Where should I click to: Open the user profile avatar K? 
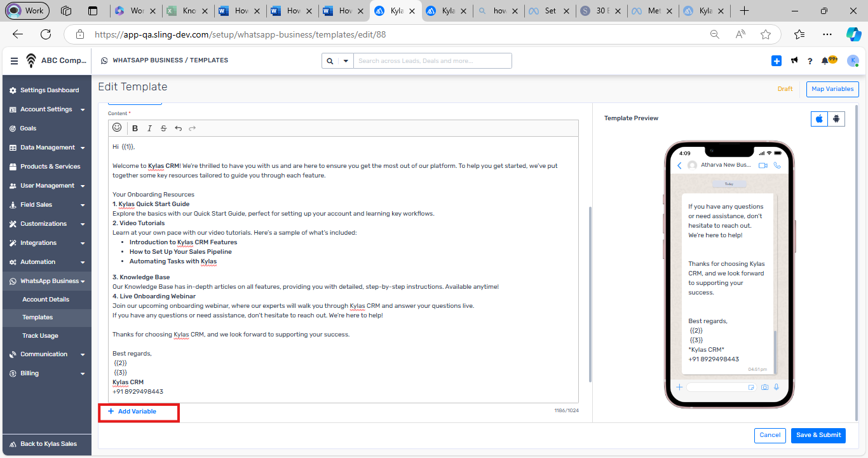tap(853, 60)
